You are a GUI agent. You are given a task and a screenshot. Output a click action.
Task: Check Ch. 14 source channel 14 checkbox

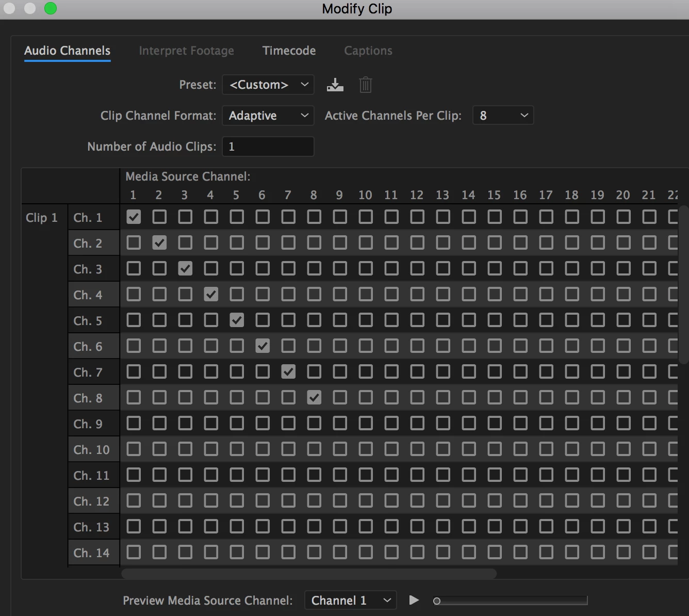click(469, 552)
